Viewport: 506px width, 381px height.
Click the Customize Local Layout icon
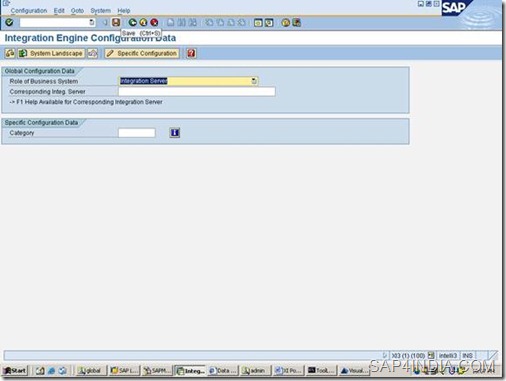(x=296, y=23)
